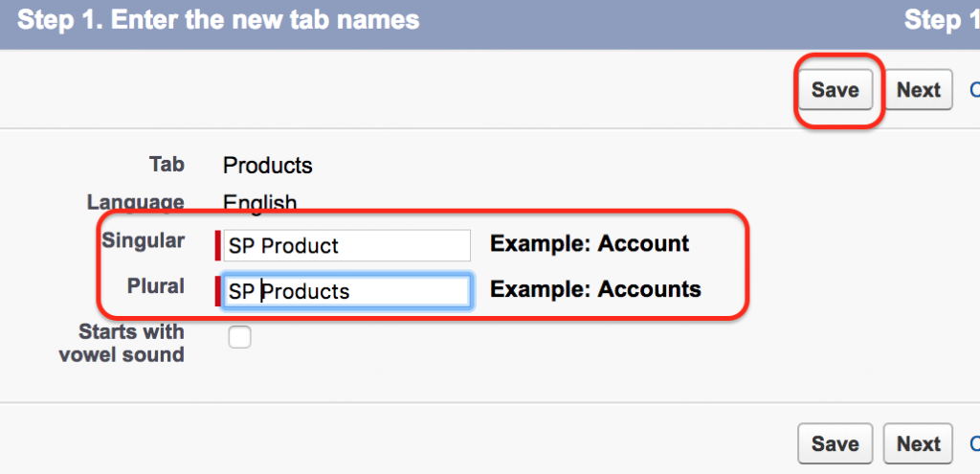Click the 'Example: Accounts' hint text

[595, 289]
